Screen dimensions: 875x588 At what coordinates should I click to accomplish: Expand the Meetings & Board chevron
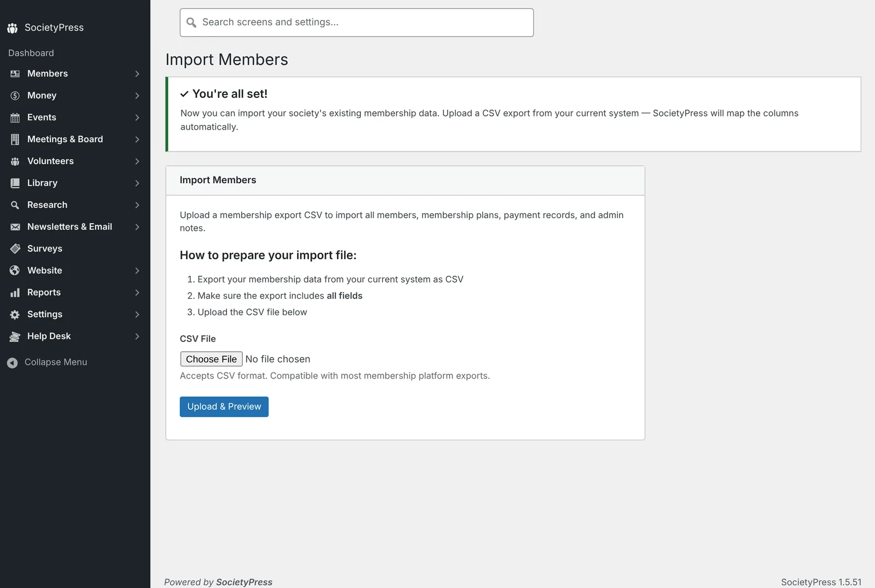click(137, 139)
